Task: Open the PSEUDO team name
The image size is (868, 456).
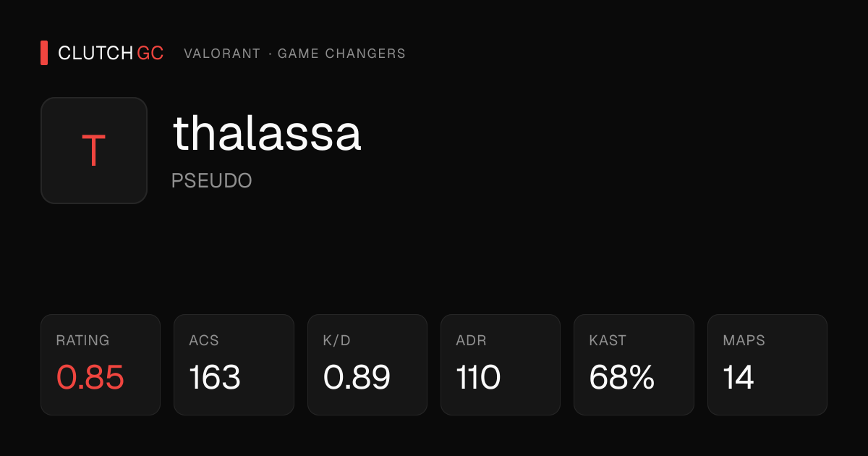Action: click(x=211, y=181)
